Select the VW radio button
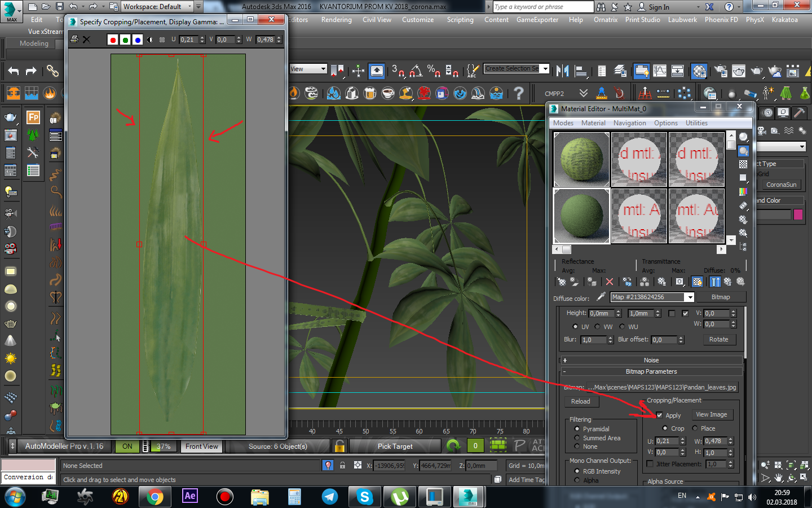The height and width of the screenshot is (508, 812). [x=597, y=327]
